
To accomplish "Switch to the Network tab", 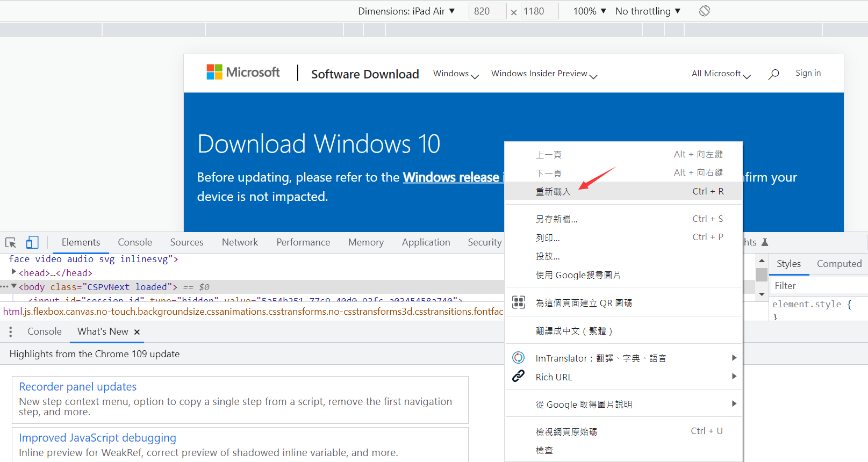I will tap(240, 242).
